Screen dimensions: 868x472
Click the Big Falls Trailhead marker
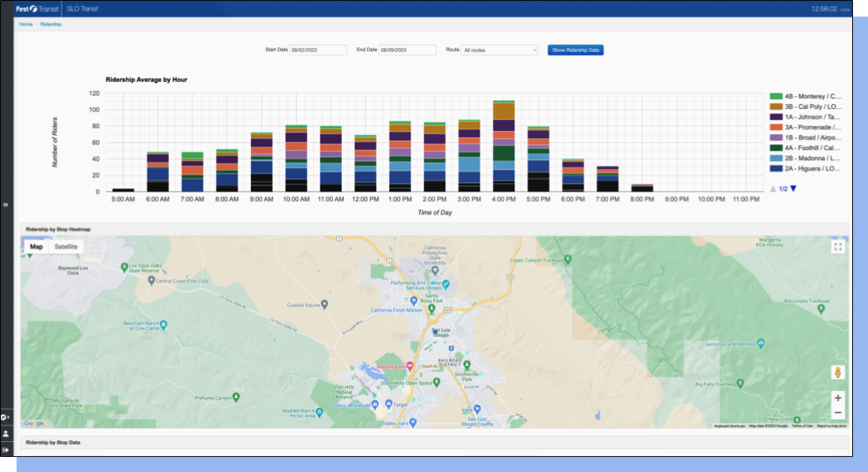741,383
